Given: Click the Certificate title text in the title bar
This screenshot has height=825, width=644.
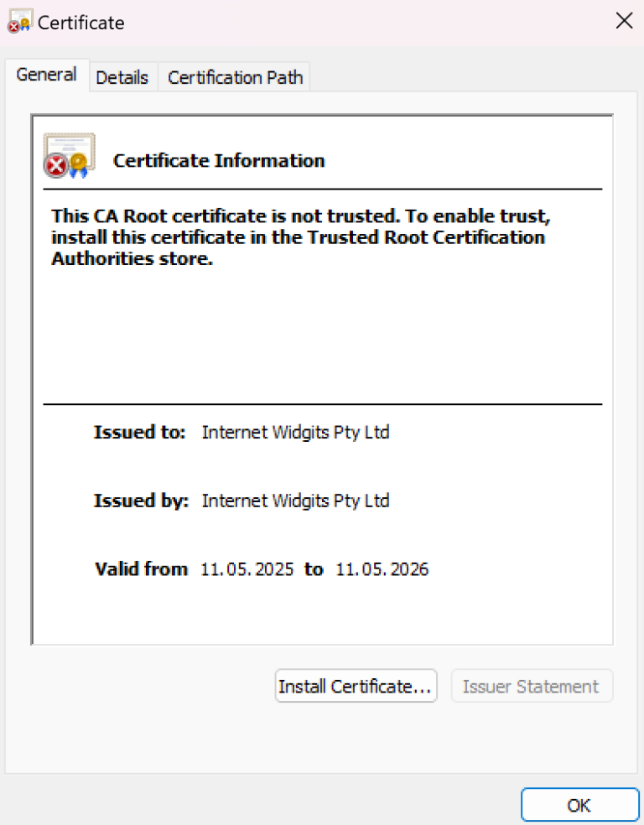Looking at the screenshot, I should coord(80,23).
